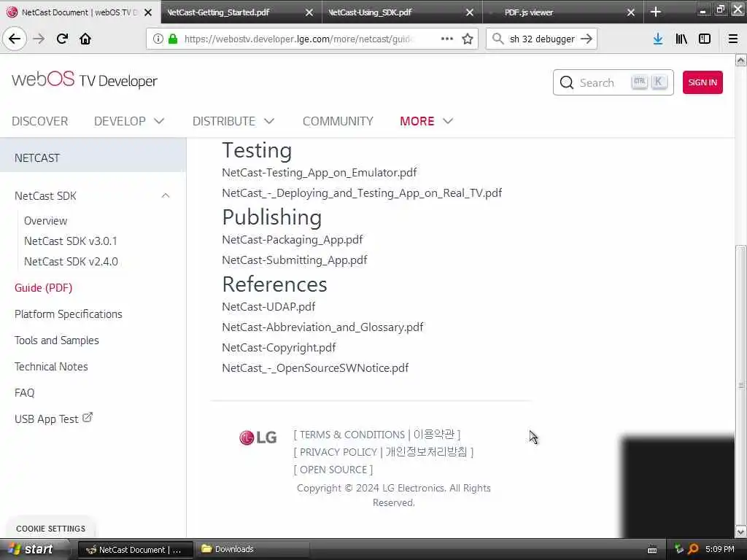Collapse the NetCast SDK section chevron
Viewport: 747px width, 560px height.
[x=166, y=195]
